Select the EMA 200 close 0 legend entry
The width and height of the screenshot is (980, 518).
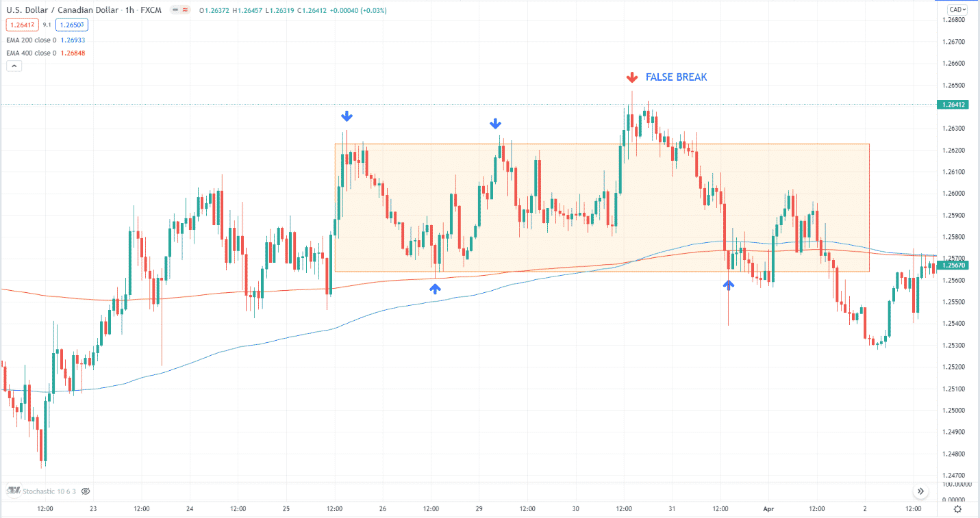[32, 40]
